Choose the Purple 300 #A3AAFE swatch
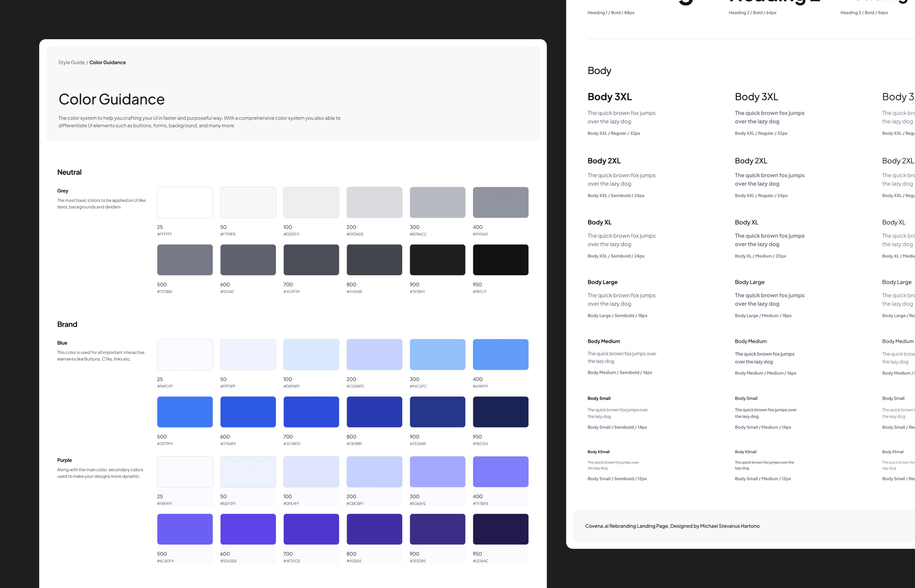The height and width of the screenshot is (588, 915). [438, 472]
